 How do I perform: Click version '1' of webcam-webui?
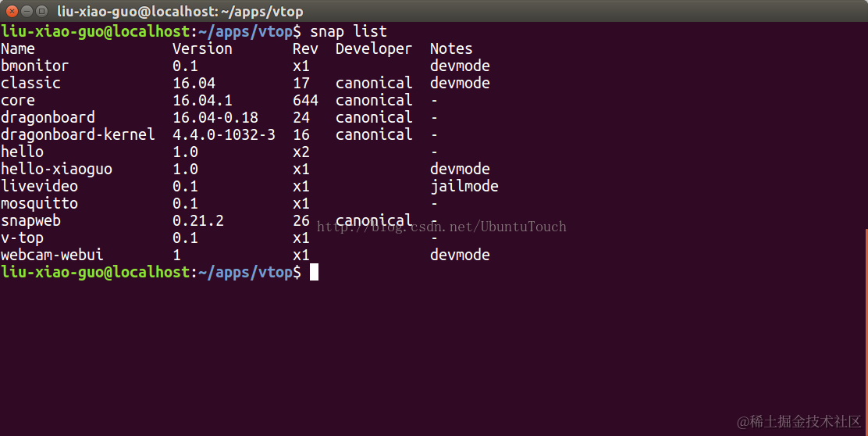click(176, 255)
